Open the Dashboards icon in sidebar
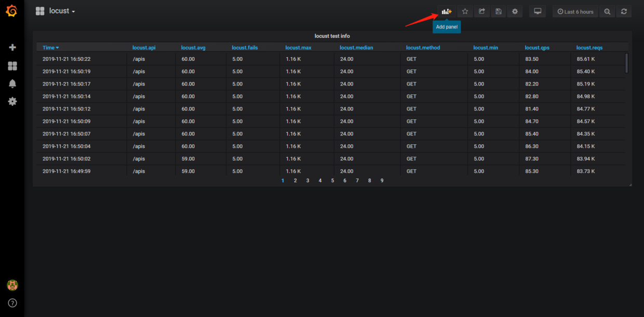The height and width of the screenshot is (317, 644). tap(12, 66)
